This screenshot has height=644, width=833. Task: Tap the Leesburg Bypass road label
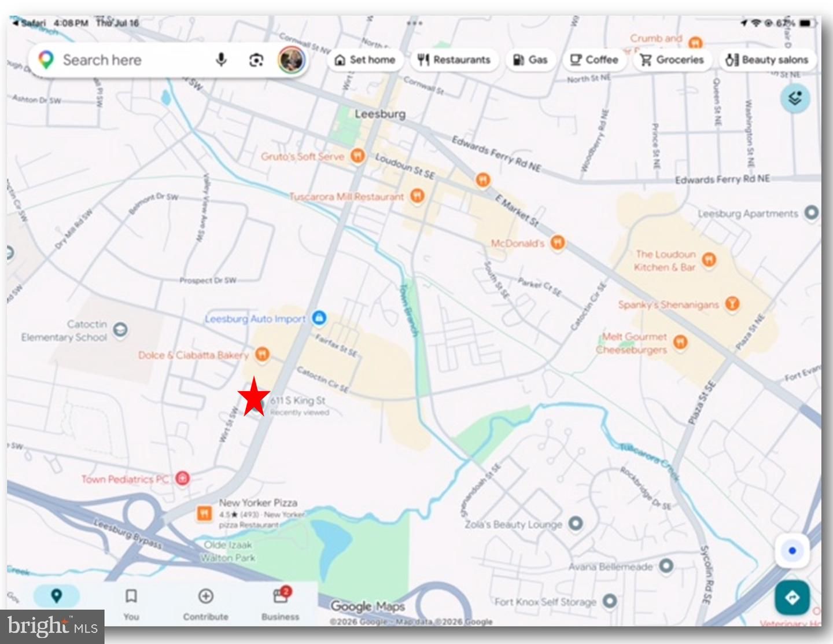(x=128, y=533)
